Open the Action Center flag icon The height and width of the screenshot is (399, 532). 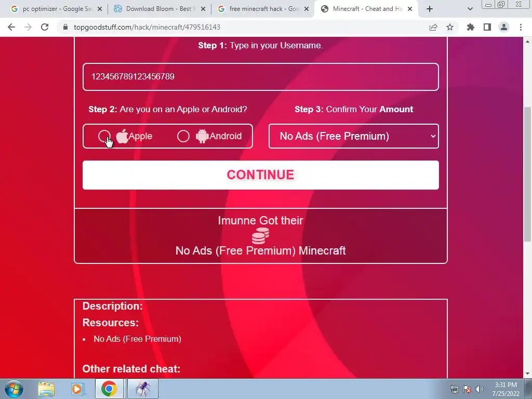[x=467, y=389]
